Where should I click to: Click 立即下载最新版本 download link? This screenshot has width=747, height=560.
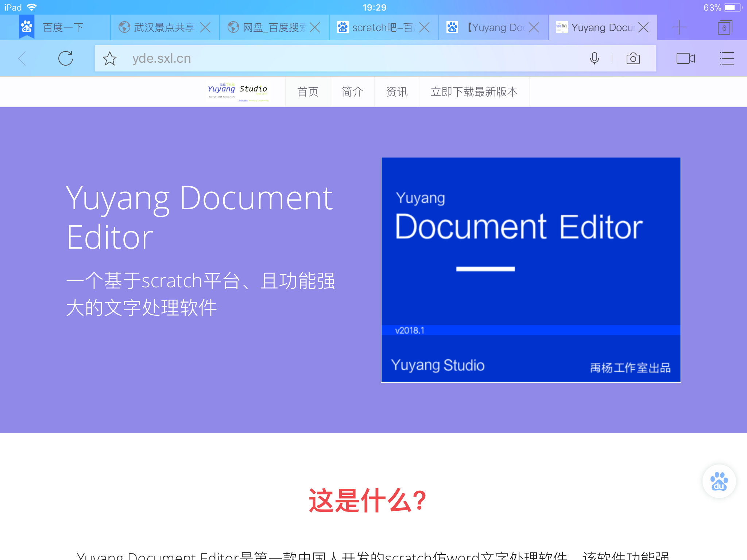click(474, 92)
